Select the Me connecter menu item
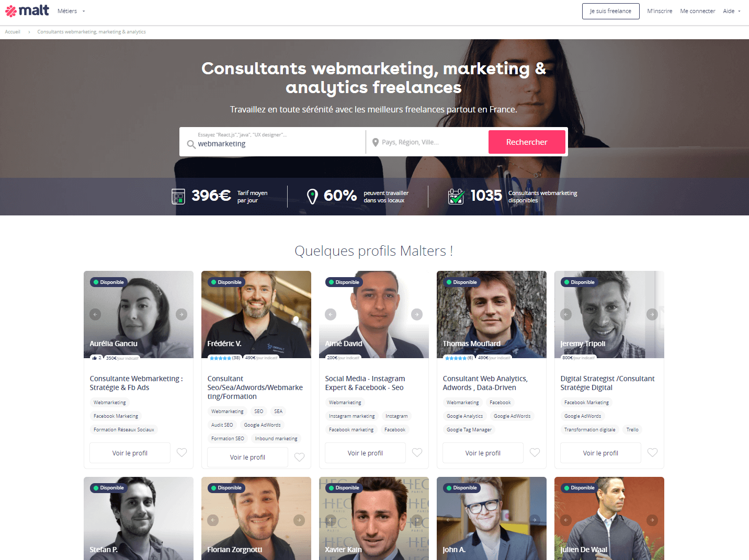The height and width of the screenshot is (560, 749). point(697,11)
